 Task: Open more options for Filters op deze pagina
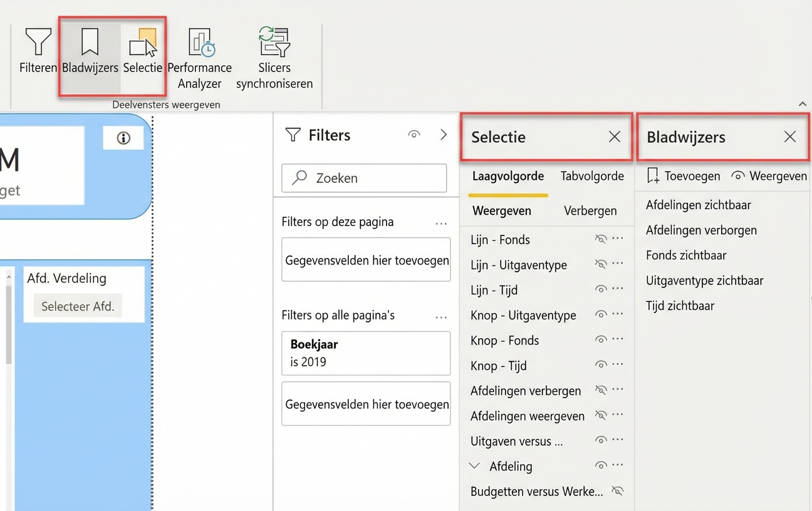point(441,224)
